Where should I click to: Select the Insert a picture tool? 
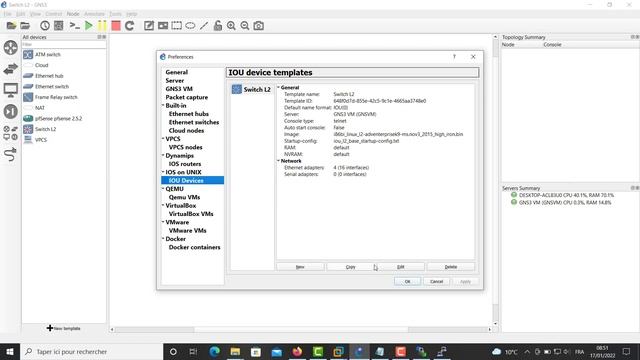click(x=163, y=26)
